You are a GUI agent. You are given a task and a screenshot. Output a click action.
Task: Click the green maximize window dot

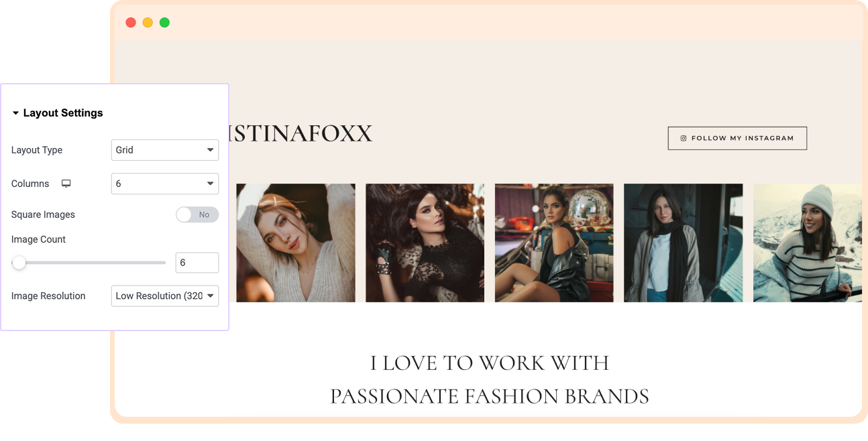pos(164,23)
